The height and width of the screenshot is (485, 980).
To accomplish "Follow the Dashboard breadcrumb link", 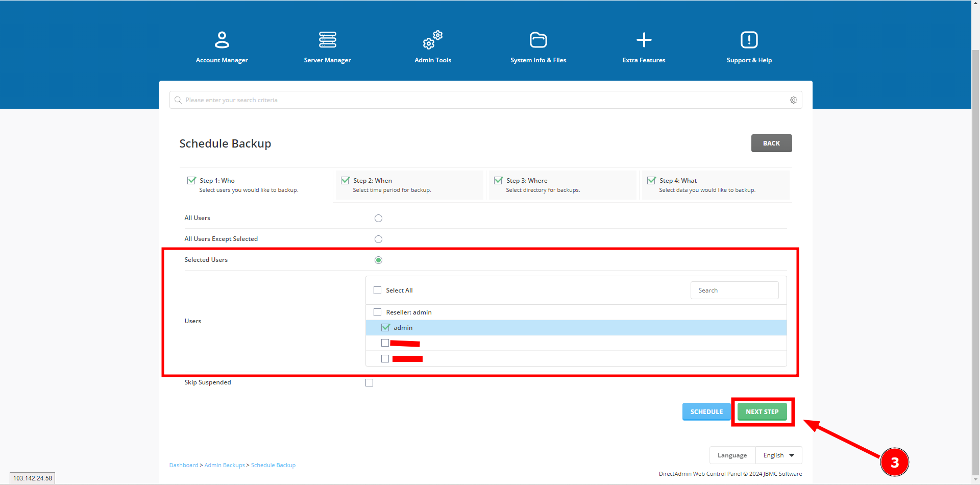I will coord(184,465).
